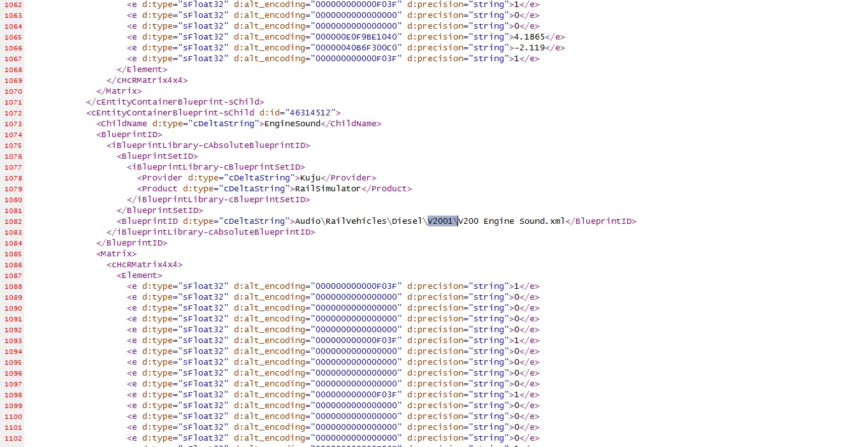Select line number 1100
Screen dimensions: 868x447
click(13, 416)
